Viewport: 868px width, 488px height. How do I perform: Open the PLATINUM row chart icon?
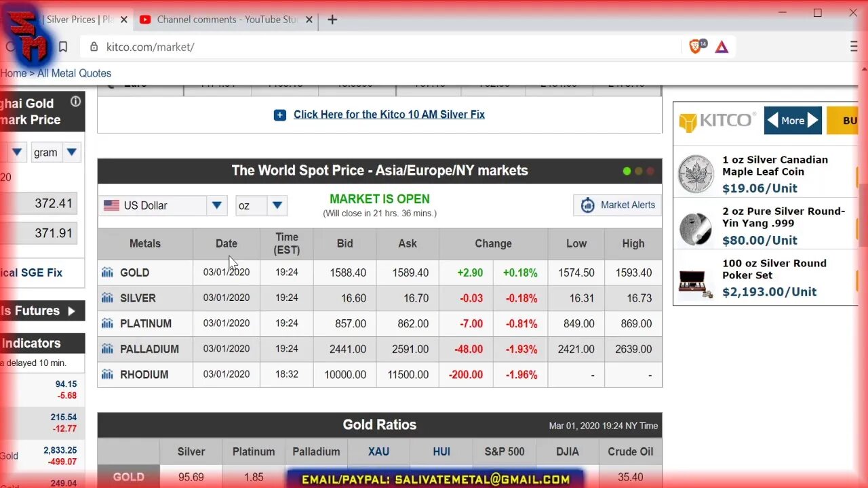tap(107, 323)
